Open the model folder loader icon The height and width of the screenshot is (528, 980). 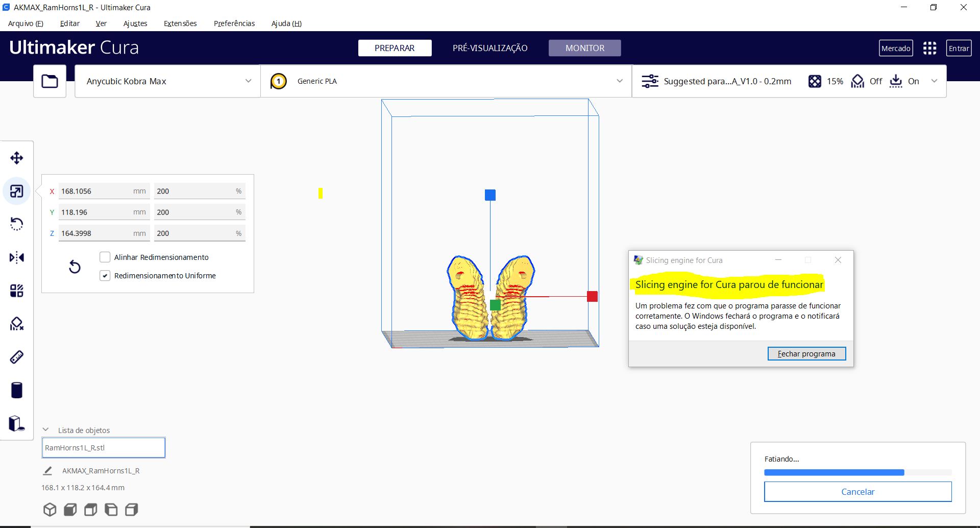coord(50,81)
